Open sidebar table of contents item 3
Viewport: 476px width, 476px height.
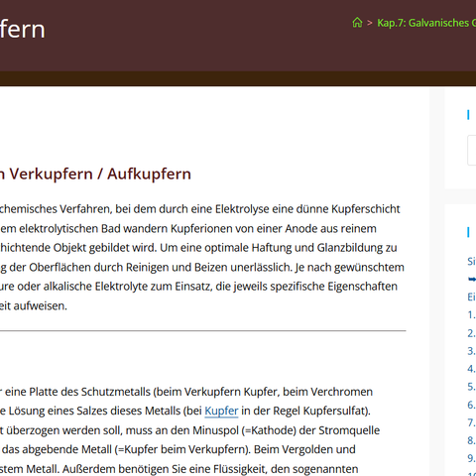click(471, 351)
